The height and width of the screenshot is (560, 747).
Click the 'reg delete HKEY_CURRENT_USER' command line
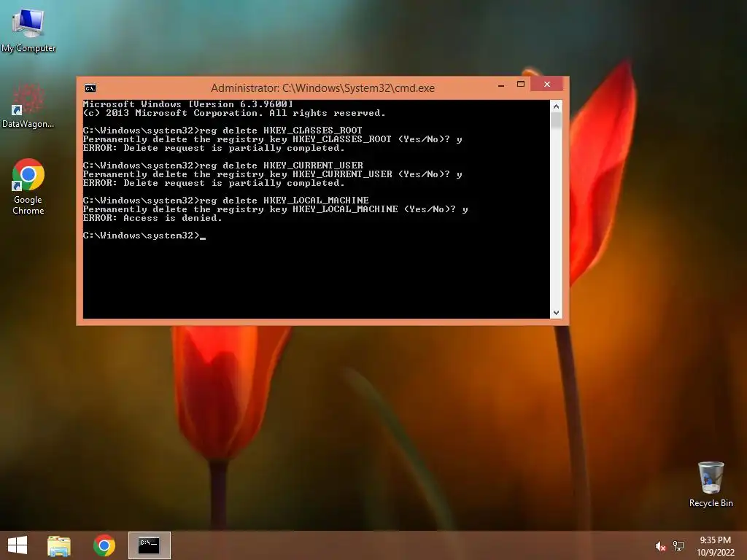(223, 166)
